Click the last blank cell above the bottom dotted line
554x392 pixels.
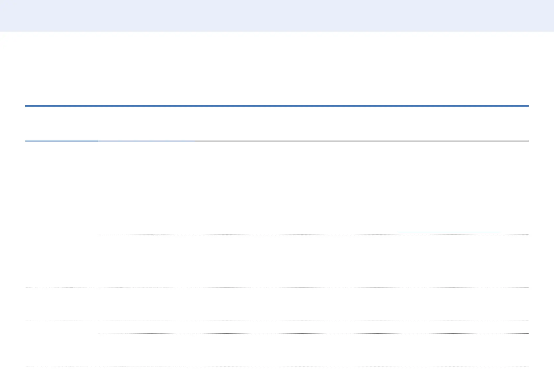[x=313, y=350]
